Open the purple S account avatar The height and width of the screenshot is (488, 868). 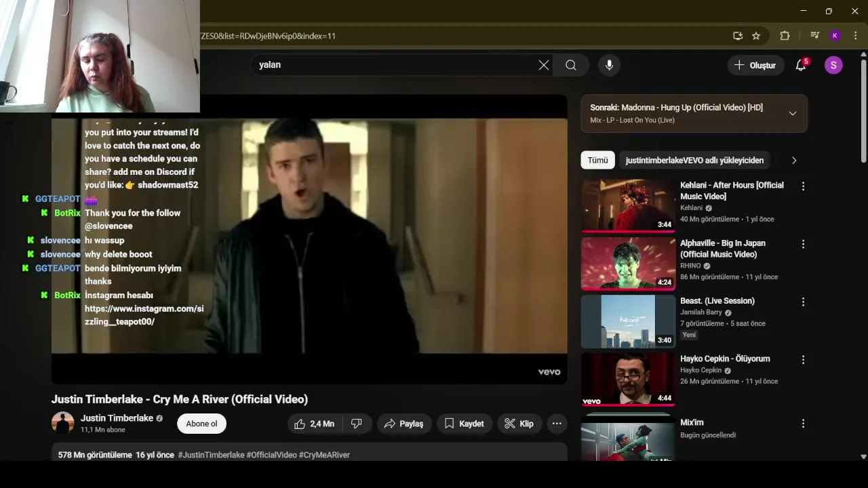coord(833,65)
